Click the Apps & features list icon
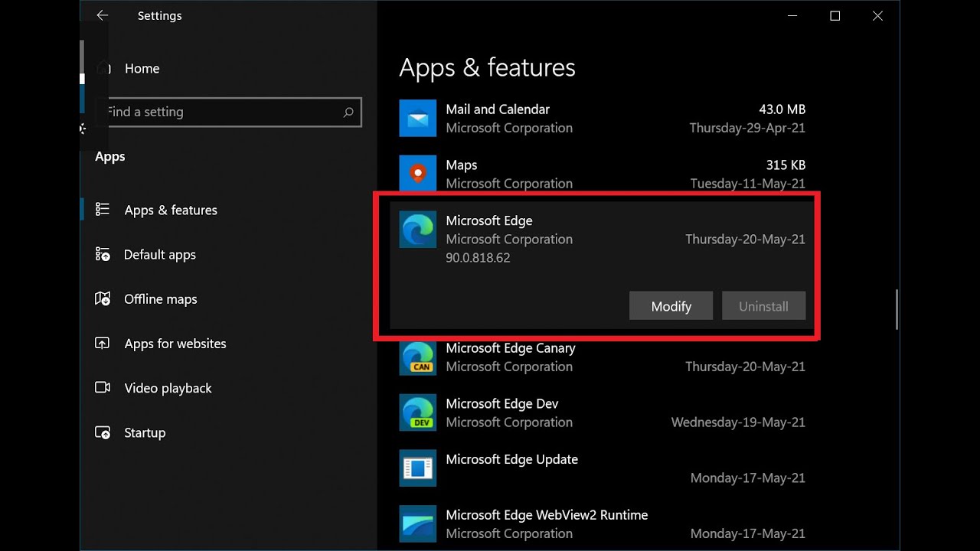Viewport: 980px width, 551px height. 103,210
